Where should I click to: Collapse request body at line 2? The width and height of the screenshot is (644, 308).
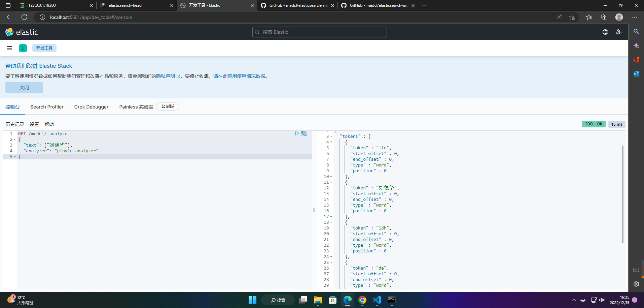tap(15, 140)
